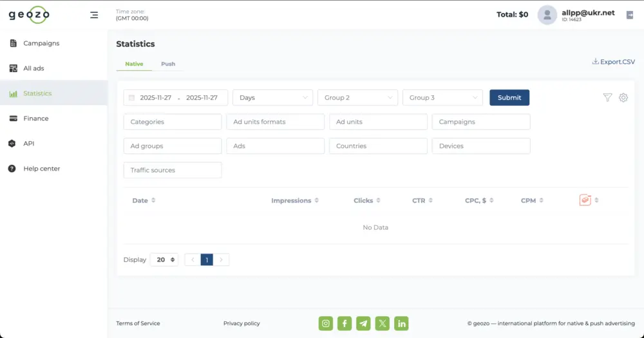
Task: Open the Days grouping dropdown
Action: 272,98
